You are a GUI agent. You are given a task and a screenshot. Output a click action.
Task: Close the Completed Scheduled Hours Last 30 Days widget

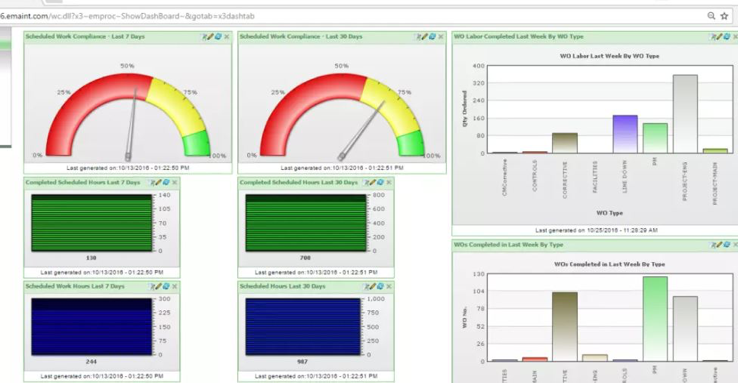(x=389, y=183)
